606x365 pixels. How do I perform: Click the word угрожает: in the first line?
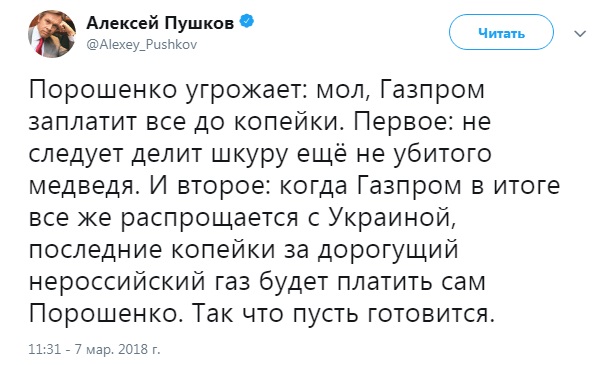pyautogui.click(x=247, y=90)
